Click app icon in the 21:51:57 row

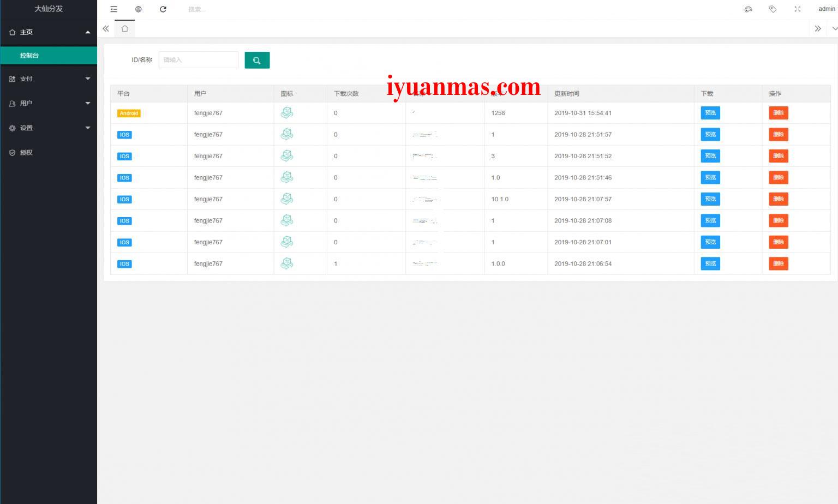tap(287, 134)
